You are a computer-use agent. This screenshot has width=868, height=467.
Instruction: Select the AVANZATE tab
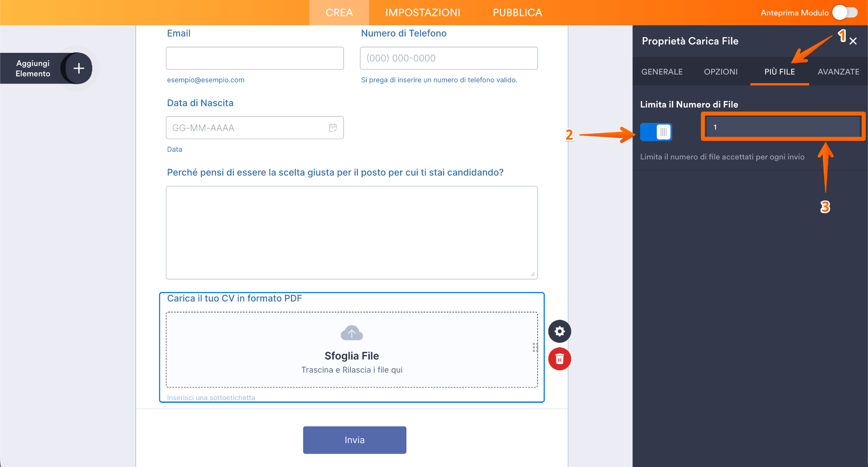pyautogui.click(x=838, y=71)
